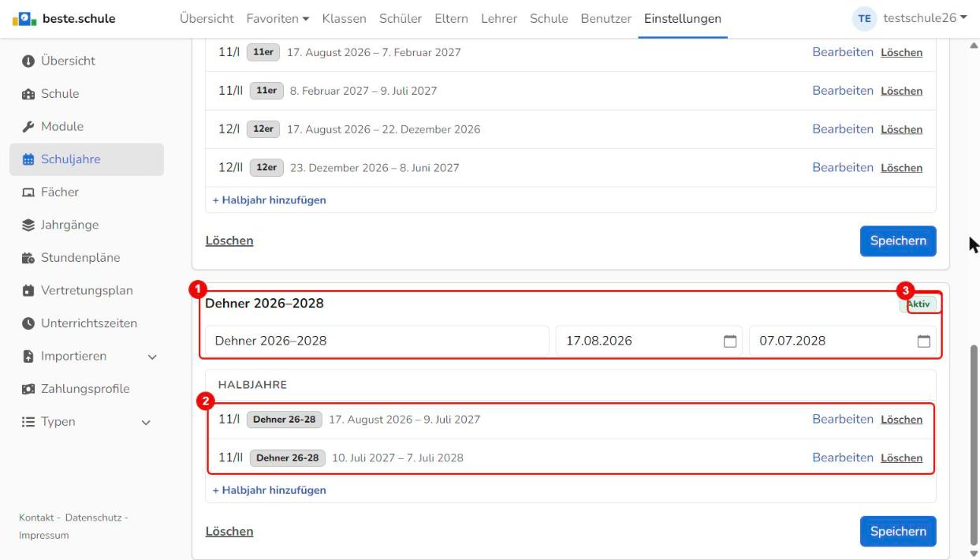
Task: Edit the 11/II 11er half-year
Action: point(843,91)
